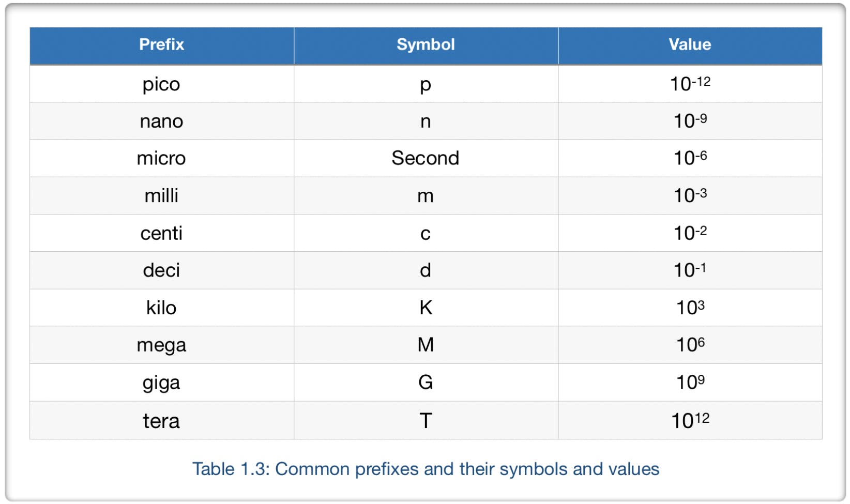850x504 pixels.
Task: Click the Symbol column header
Action: [x=426, y=44]
